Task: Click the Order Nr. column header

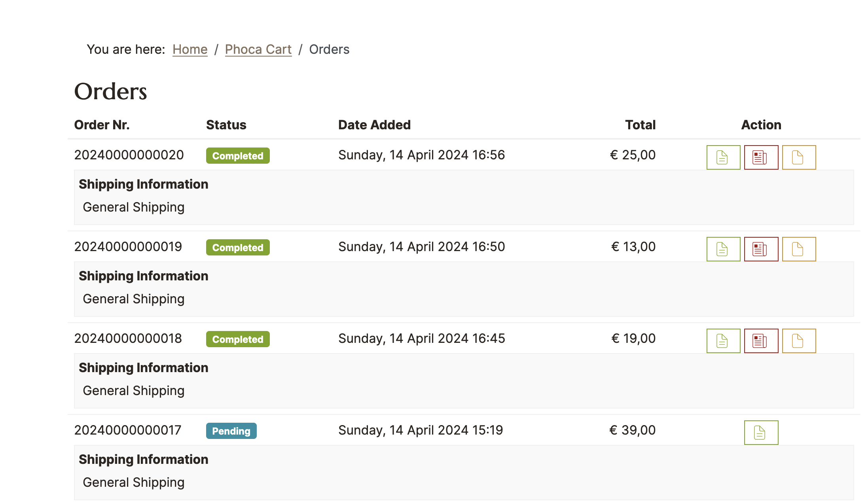Action: 102,125
